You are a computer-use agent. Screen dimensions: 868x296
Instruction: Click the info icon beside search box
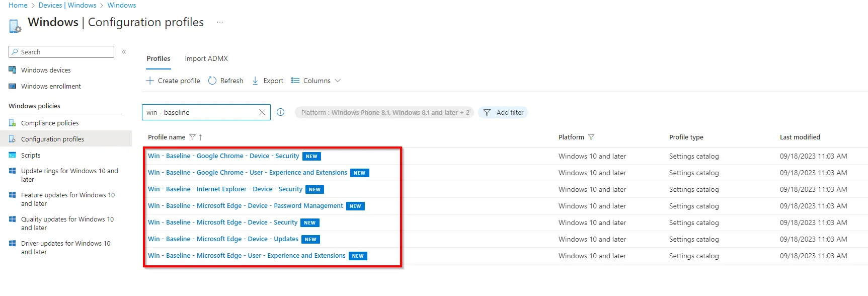click(x=281, y=112)
